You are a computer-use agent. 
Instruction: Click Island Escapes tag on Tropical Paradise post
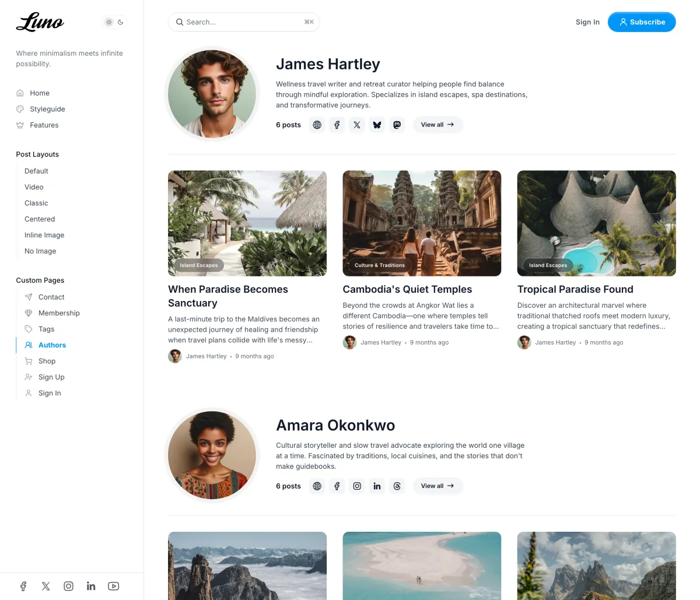(x=548, y=265)
